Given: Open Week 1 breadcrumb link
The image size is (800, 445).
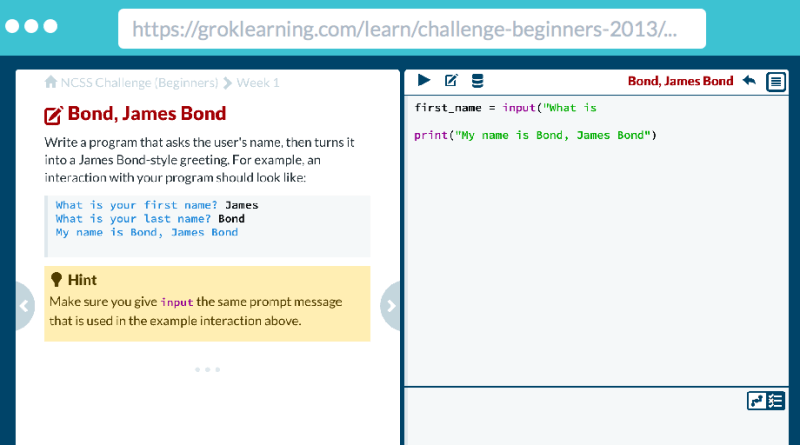Looking at the screenshot, I should click(x=258, y=83).
